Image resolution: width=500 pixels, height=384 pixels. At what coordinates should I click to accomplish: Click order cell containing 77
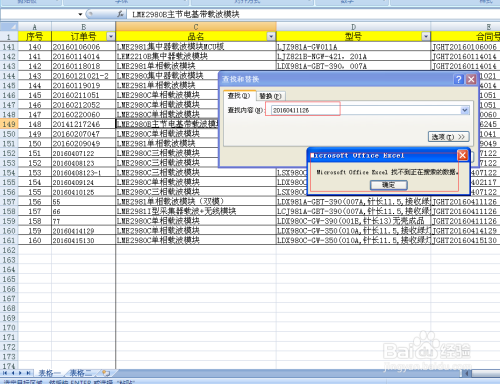coord(84,221)
